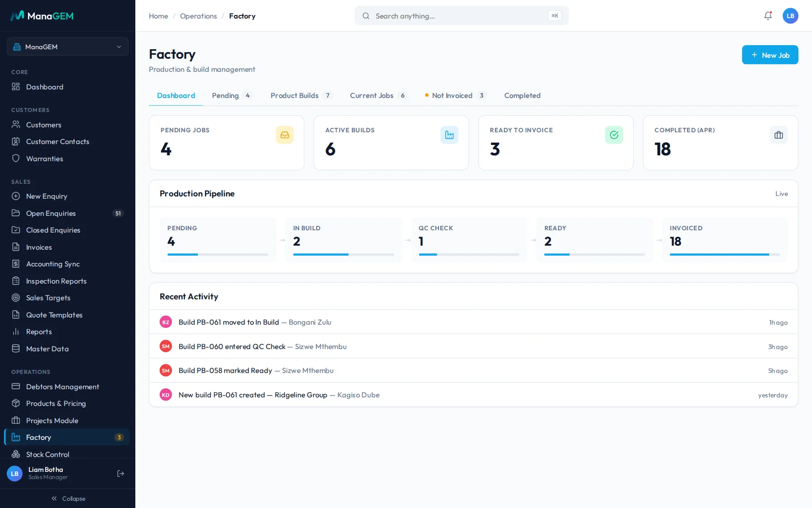This screenshot has height=508, width=812.
Task: Click the Ready to Invoice check icon
Action: pos(614,135)
